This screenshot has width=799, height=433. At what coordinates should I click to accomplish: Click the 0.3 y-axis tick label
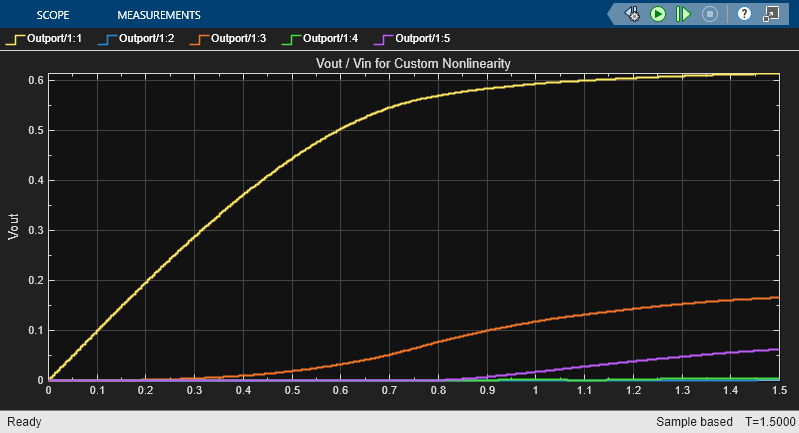point(36,230)
